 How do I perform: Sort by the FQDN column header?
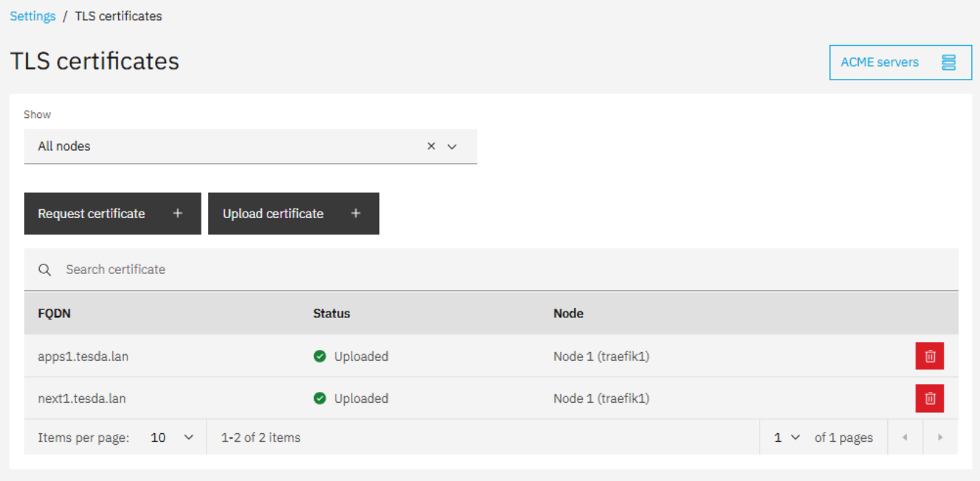54,313
